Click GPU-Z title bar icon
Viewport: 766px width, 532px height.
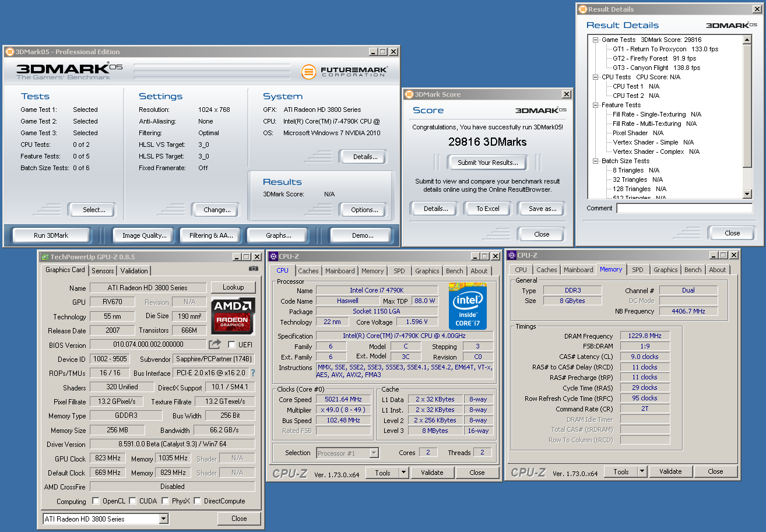pos(44,256)
